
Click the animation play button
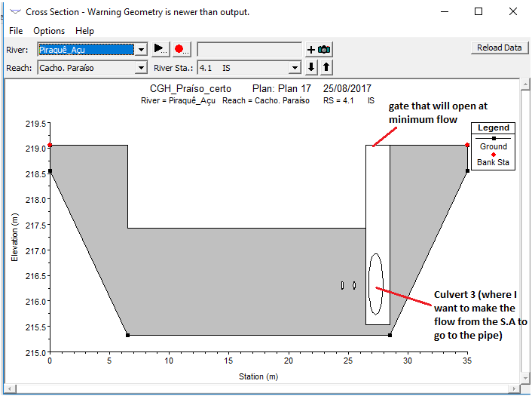point(161,49)
